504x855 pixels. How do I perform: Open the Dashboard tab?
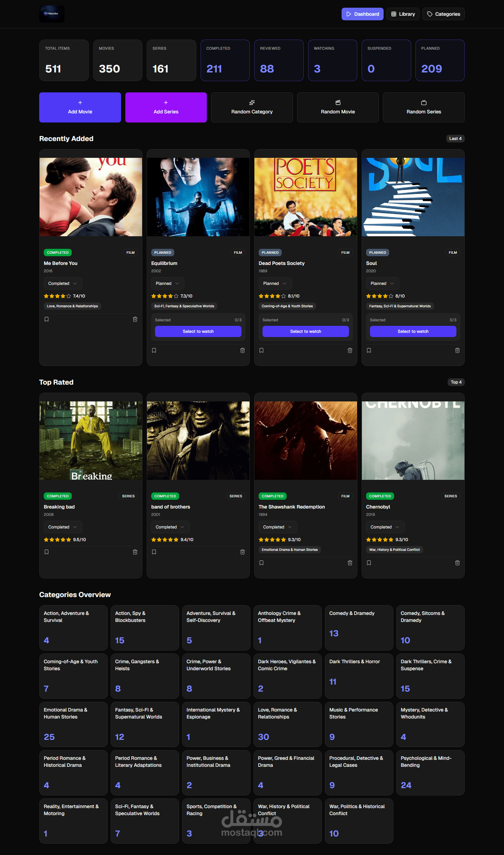pos(363,14)
